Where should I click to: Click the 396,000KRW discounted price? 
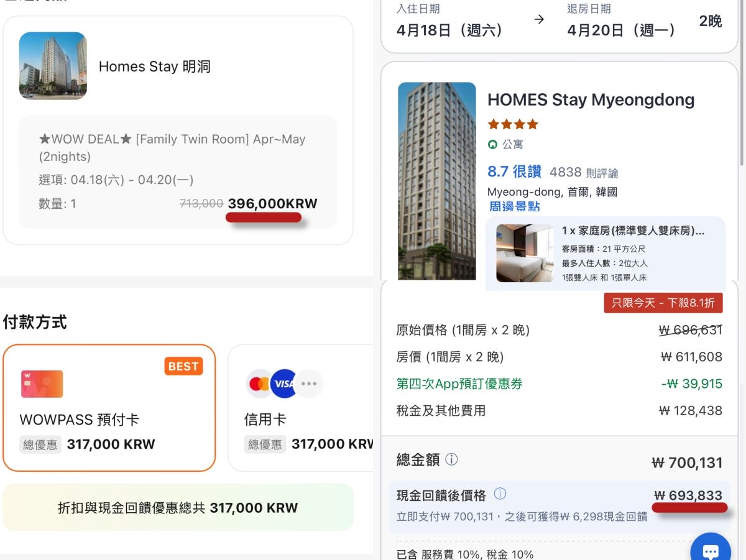point(273,203)
